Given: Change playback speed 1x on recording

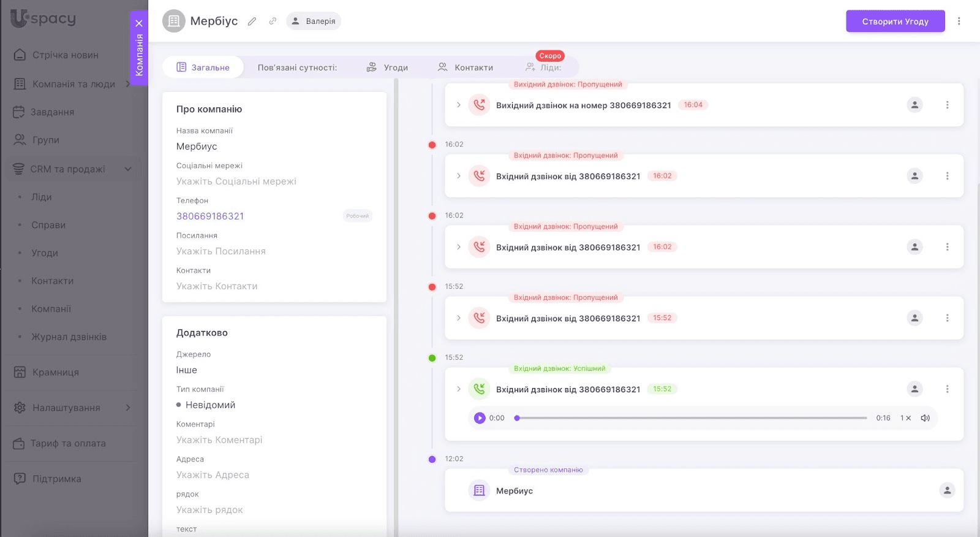Looking at the screenshot, I should [x=905, y=418].
